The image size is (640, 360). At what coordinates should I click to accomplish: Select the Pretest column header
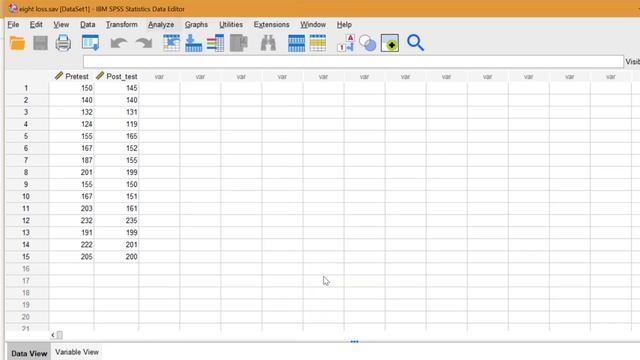tap(71, 76)
